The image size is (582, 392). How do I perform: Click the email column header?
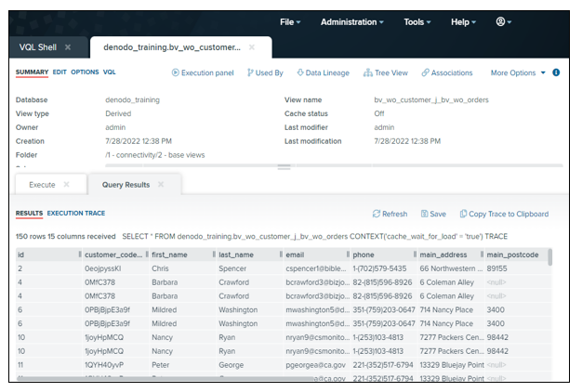coord(316,255)
